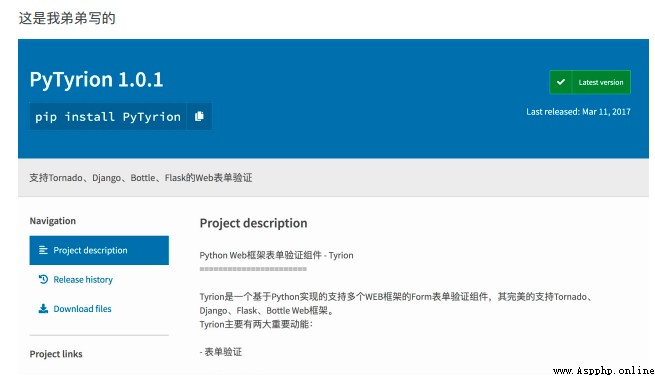Open the Release history tab

click(83, 280)
